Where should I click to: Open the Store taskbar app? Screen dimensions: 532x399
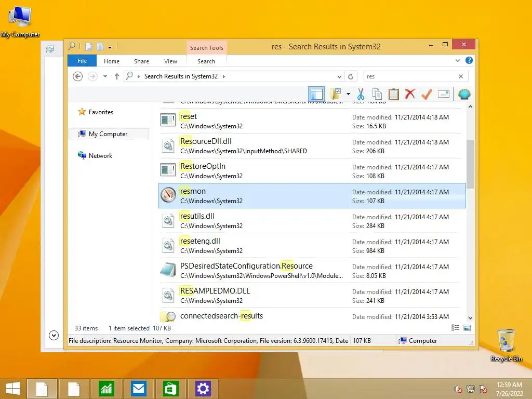point(170,389)
